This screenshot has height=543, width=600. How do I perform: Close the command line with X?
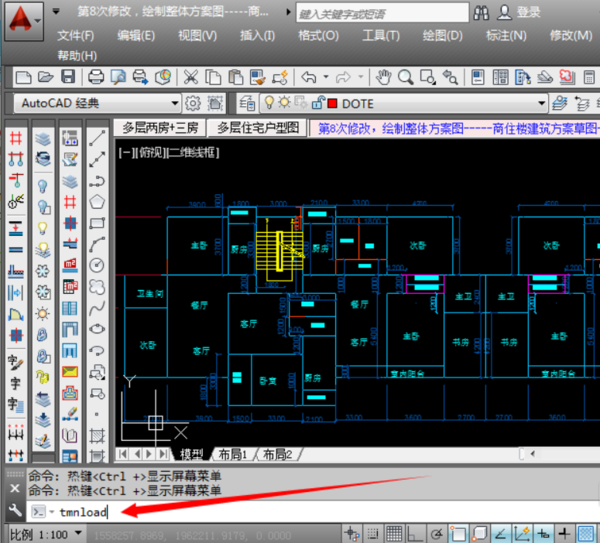tap(15, 488)
